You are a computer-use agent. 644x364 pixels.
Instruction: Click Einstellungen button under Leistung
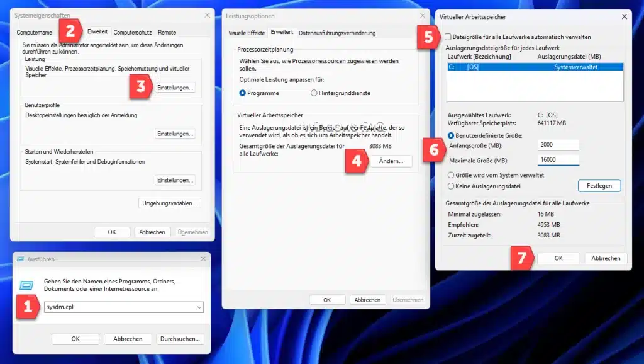coord(175,88)
